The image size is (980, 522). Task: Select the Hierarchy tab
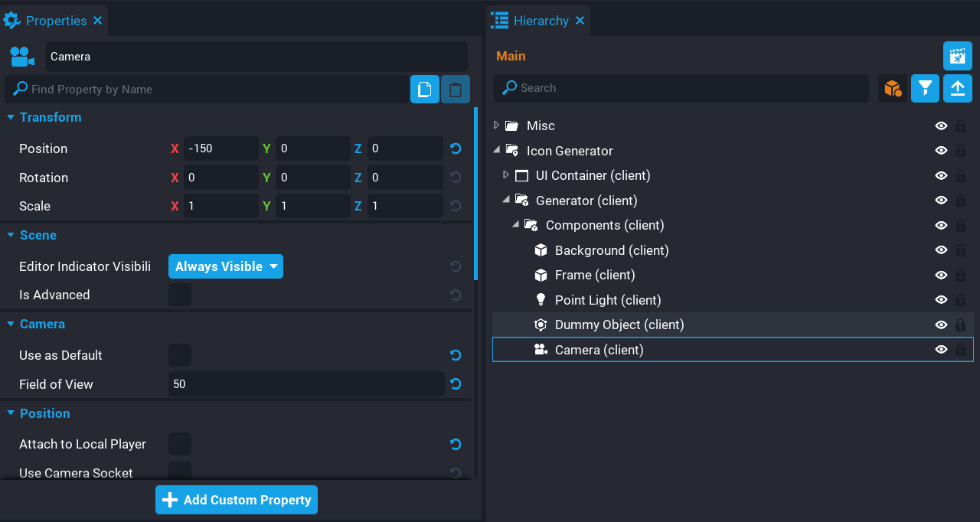[540, 21]
